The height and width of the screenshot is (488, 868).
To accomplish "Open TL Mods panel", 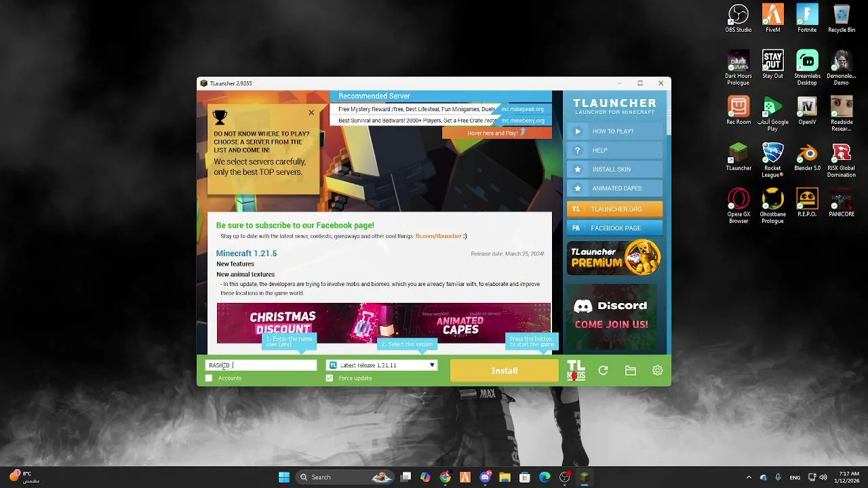I will point(576,371).
